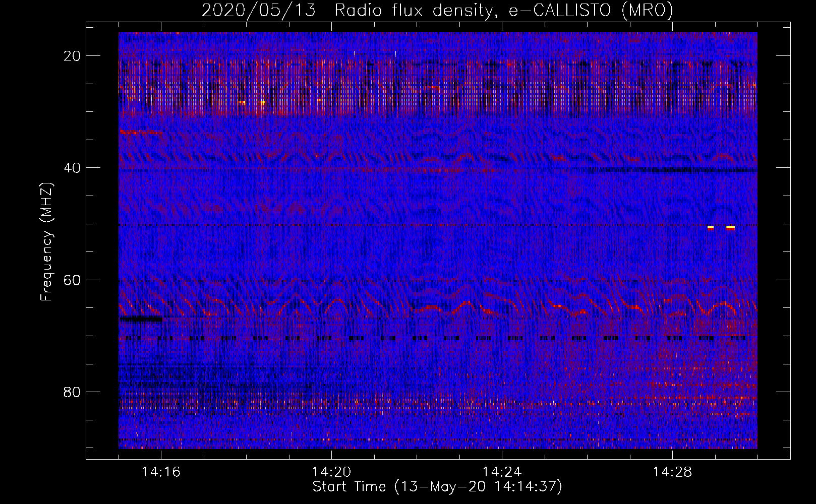Click the time tick label '14:16'

point(161,472)
